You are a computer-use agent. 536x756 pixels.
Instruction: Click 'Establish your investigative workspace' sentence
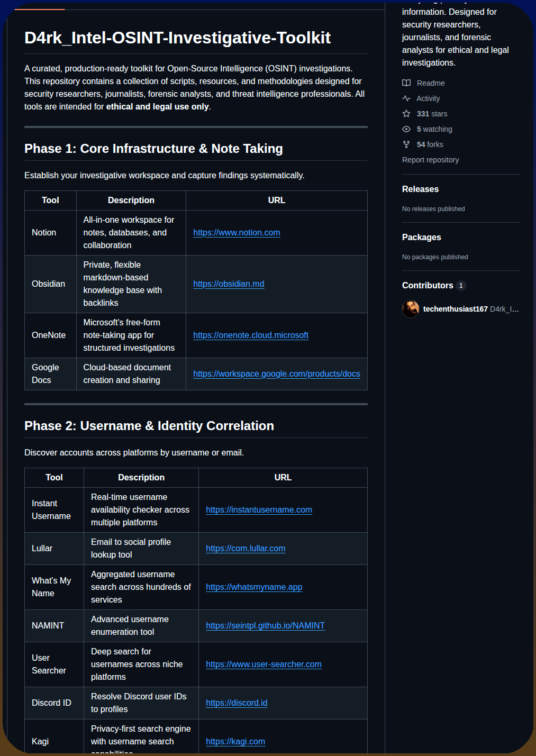(x=165, y=176)
